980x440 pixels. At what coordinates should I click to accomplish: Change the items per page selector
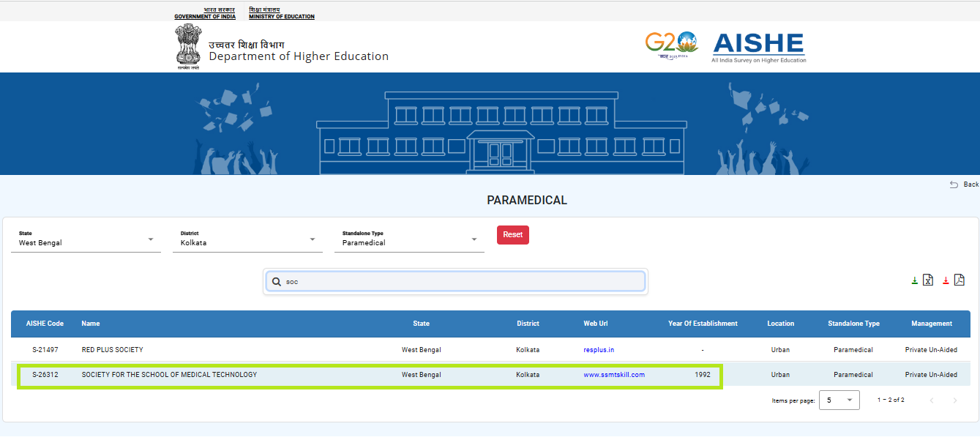tap(839, 400)
